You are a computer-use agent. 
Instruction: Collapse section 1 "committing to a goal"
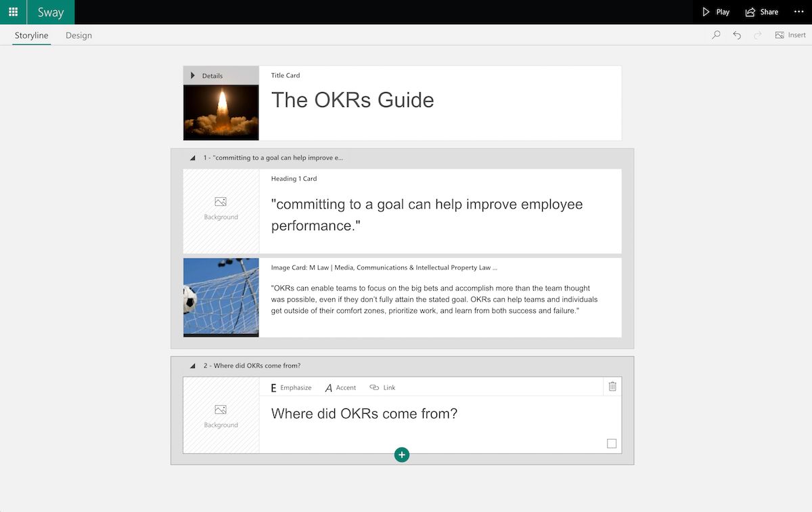(x=193, y=158)
